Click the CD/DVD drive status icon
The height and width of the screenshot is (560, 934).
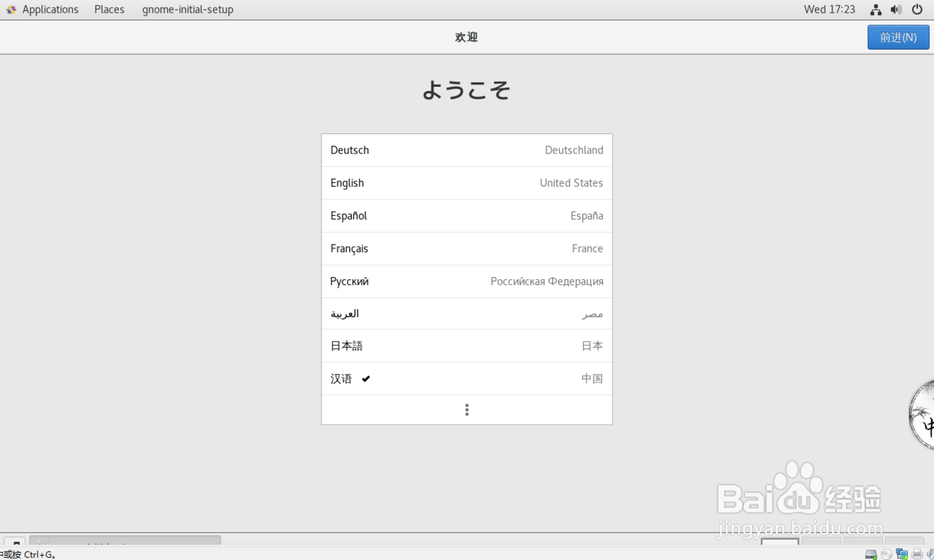(887, 554)
